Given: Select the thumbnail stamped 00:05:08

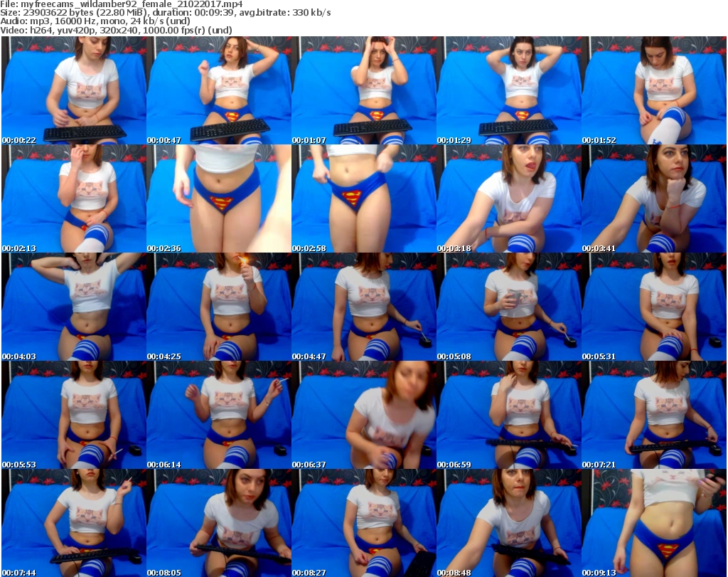Looking at the screenshot, I should (x=509, y=307).
